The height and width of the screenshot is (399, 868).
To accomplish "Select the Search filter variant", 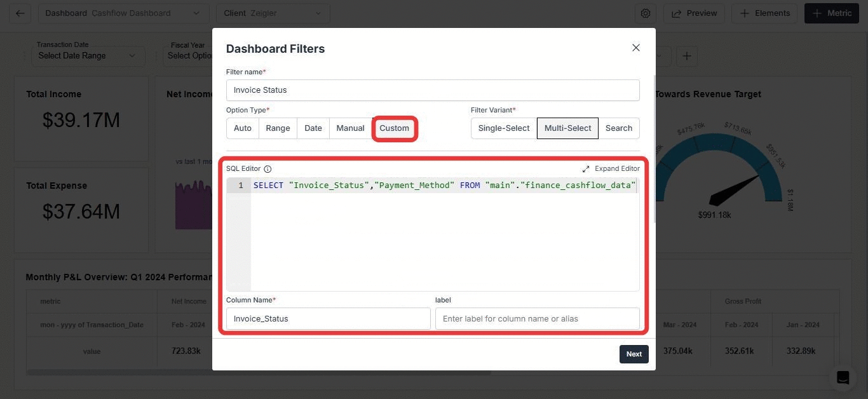I will coord(619,128).
